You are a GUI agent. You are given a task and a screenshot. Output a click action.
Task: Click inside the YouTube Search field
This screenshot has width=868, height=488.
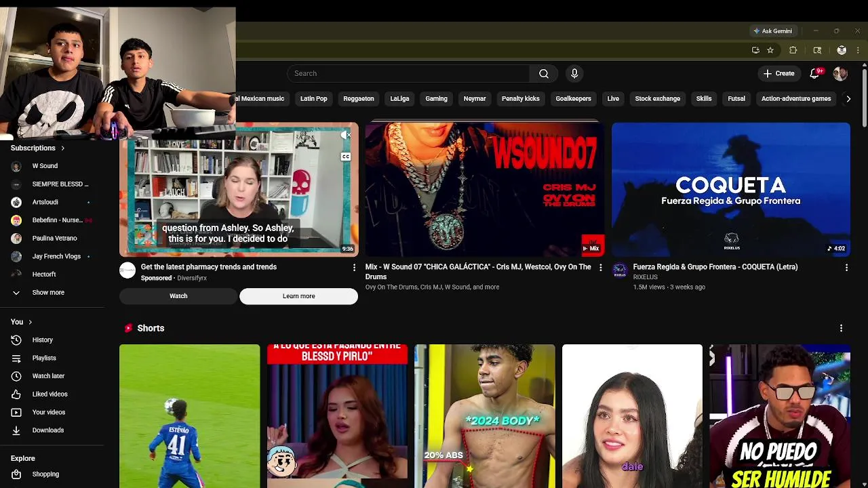409,73
